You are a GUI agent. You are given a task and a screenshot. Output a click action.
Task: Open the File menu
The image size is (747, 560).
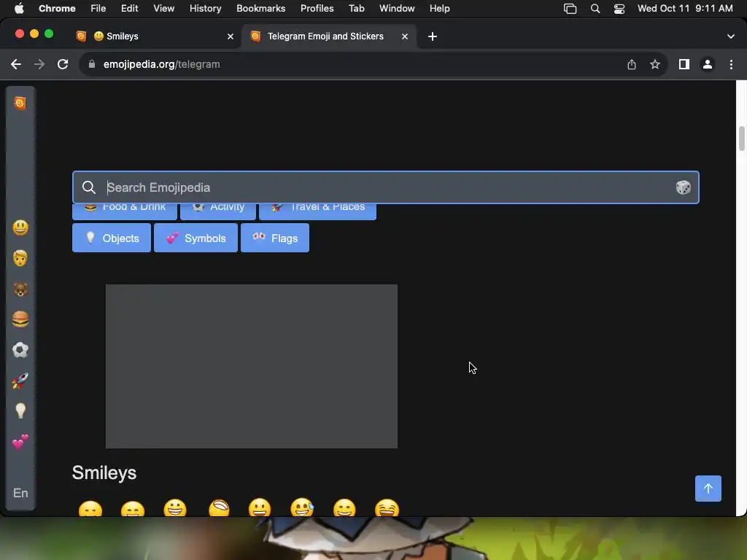pos(98,8)
